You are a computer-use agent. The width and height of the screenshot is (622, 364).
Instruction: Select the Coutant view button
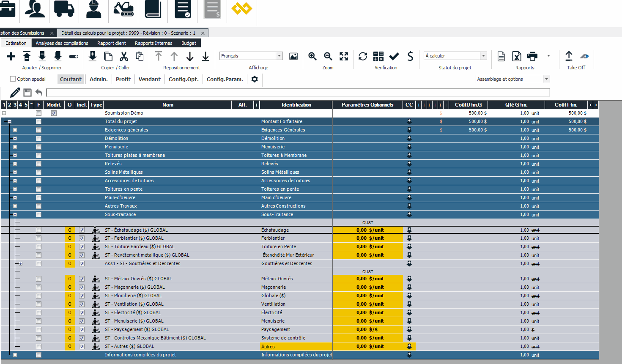click(x=71, y=79)
